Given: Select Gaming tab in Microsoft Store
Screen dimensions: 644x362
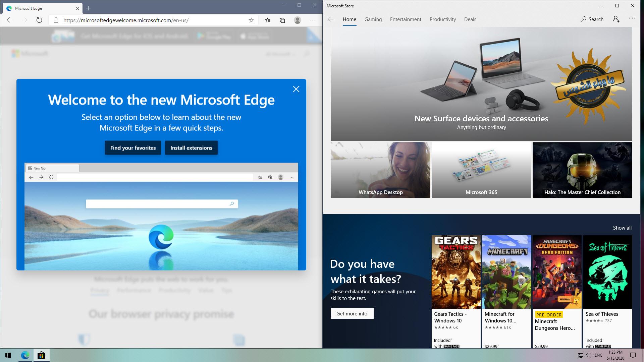Looking at the screenshot, I should (x=373, y=19).
